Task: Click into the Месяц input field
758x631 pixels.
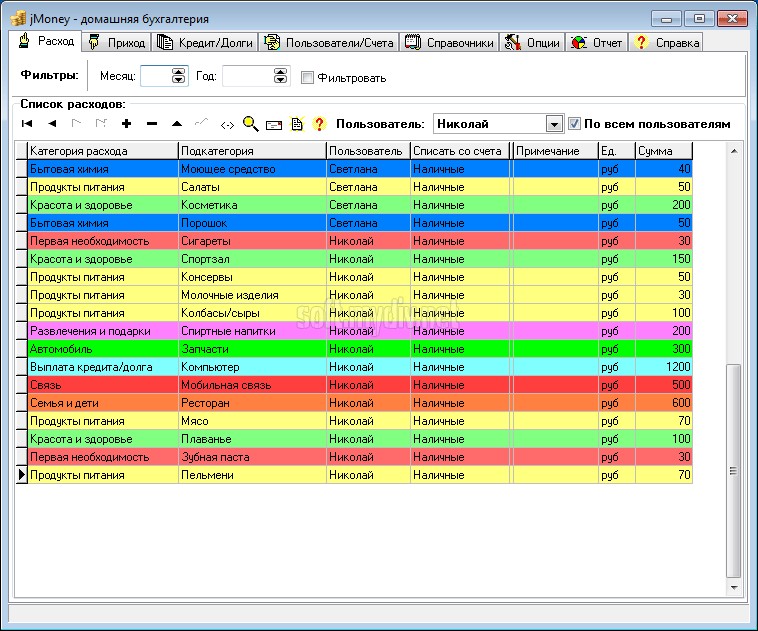Action: (x=156, y=76)
